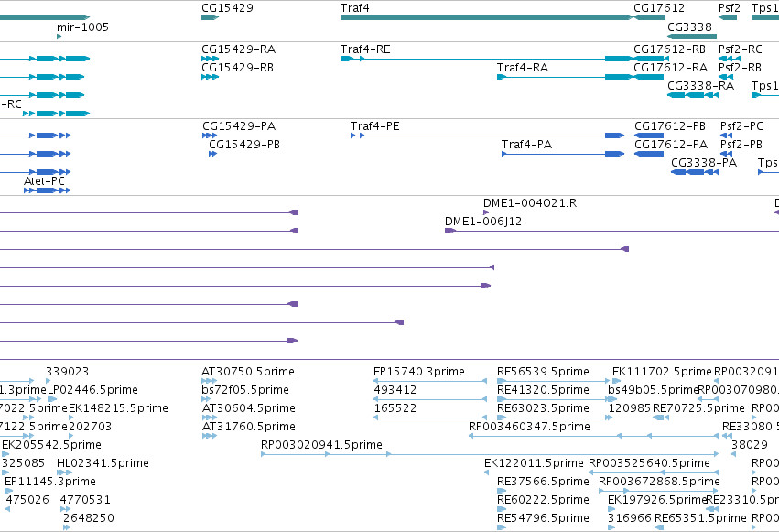
Task: Click the CG3338 gene feature
Action: tap(691, 37)
